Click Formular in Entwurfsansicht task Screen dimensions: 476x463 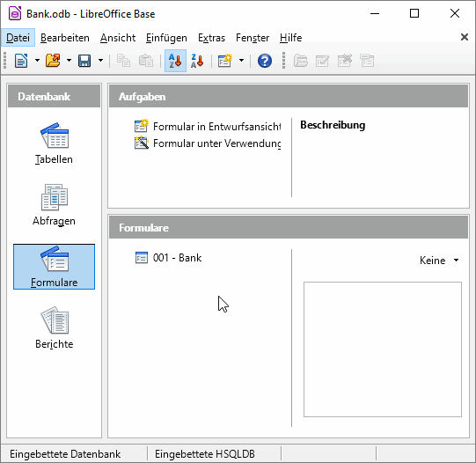click(208, 126)
